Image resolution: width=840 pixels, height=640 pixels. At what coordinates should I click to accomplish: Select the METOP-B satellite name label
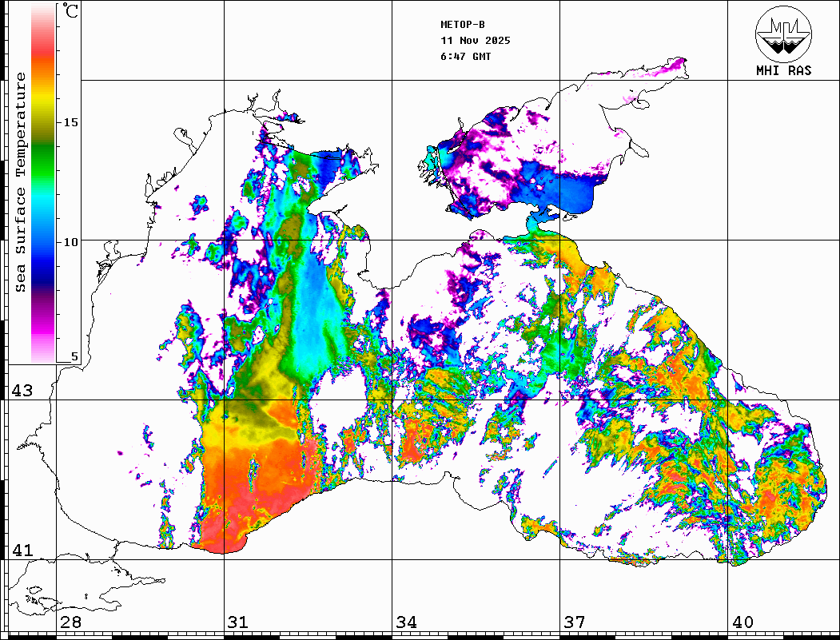coord(463,24)
